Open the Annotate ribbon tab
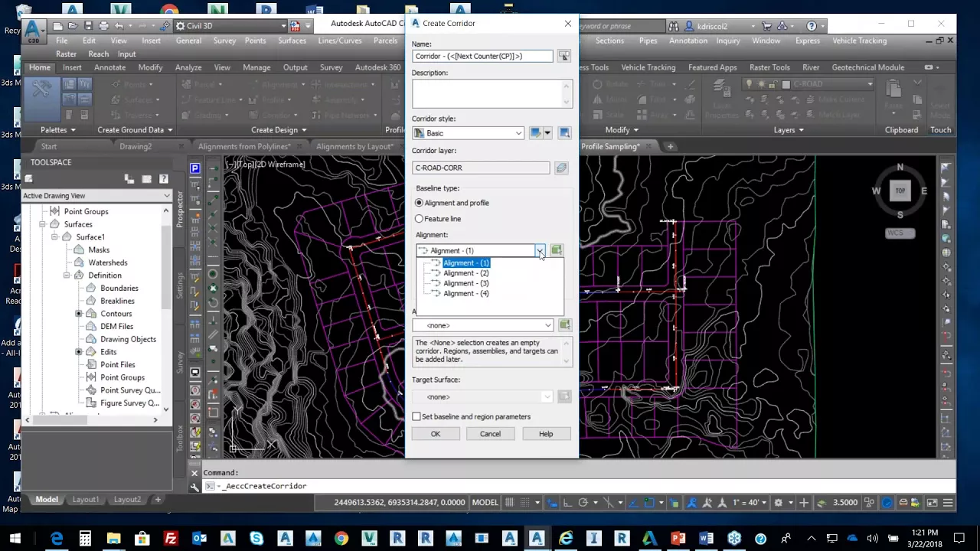 coord(109,67)
